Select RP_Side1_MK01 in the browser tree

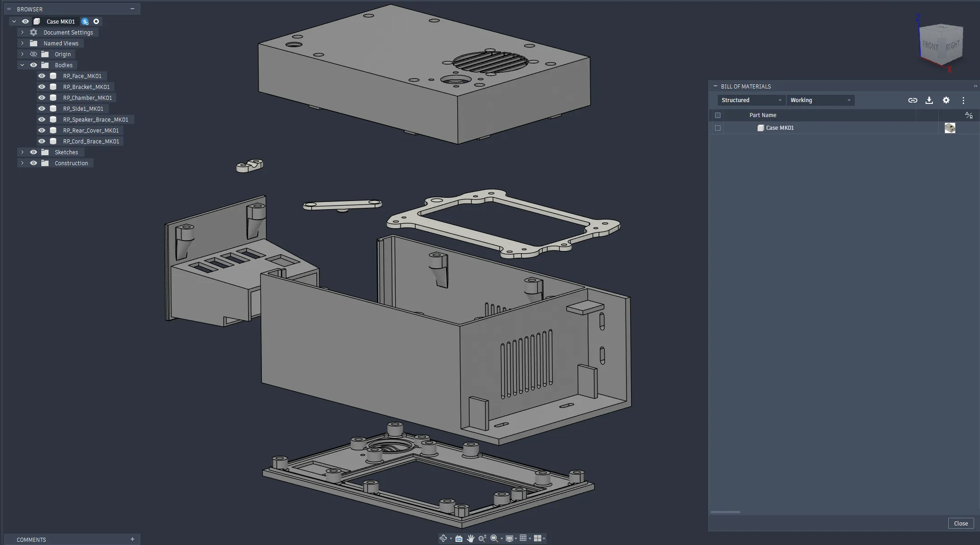83,108
